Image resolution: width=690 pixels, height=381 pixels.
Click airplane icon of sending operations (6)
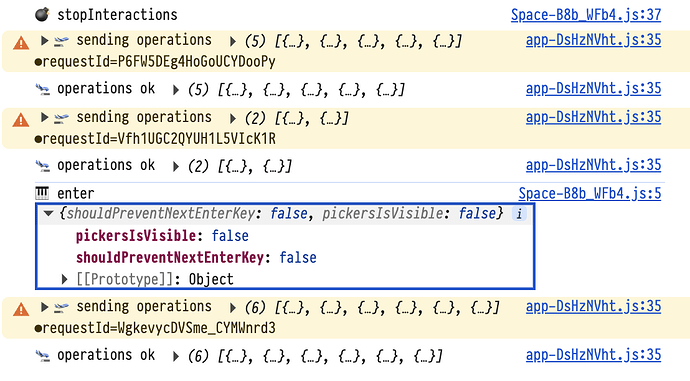(x=61, y=307)
